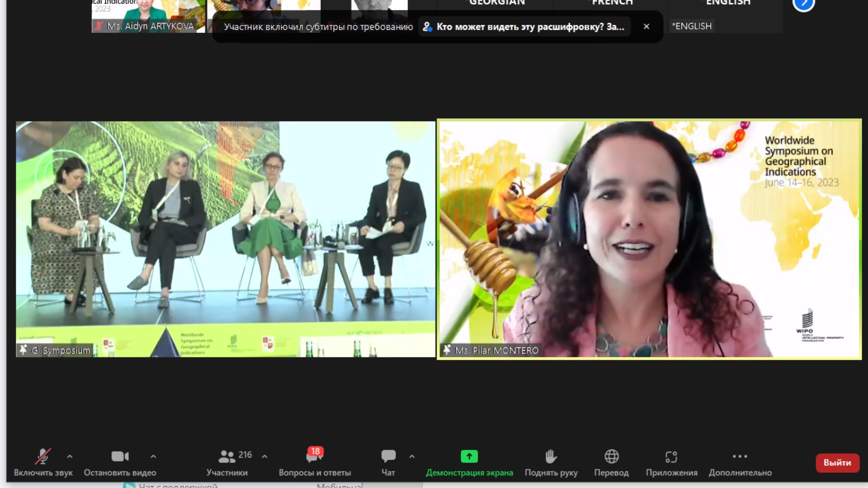This screenshot has width=868, height=488.
Task: Open Вопросы и ответы Q&A icon
Action: click(x=315, y=457)
